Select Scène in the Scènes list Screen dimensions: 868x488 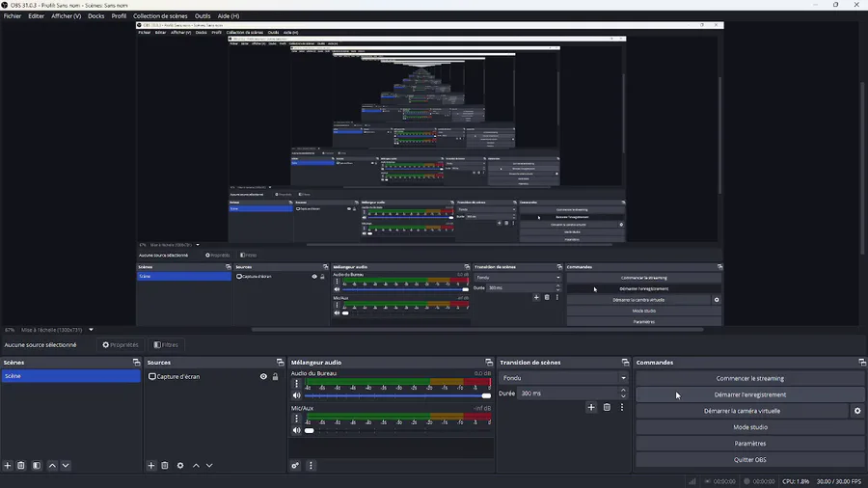coord(70,376)
